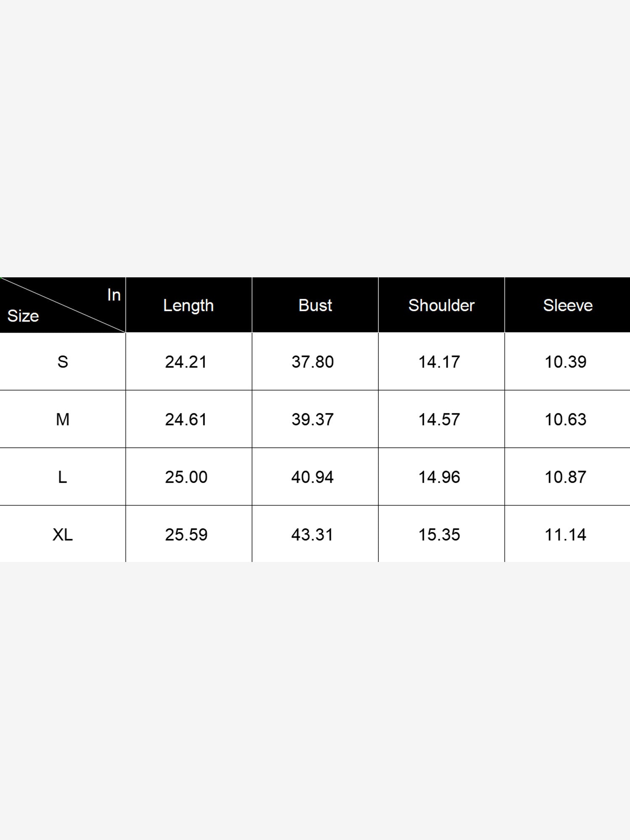
Task: Click the 10.39 sleeve value
Action: tap(566, 362)
